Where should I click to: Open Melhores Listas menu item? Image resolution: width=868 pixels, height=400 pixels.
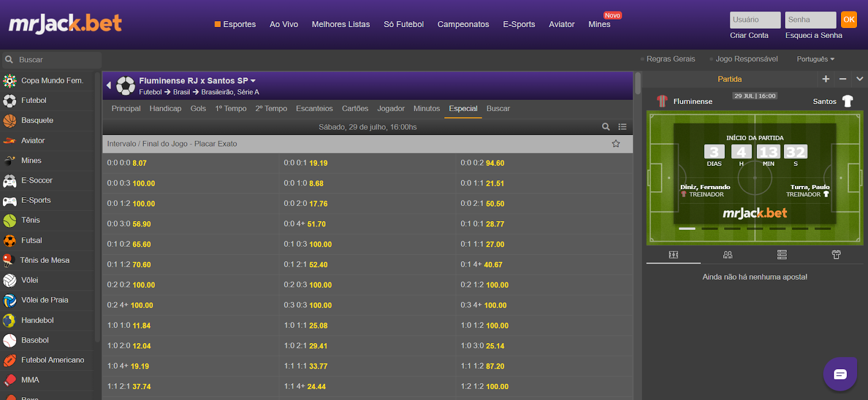click(341, 24)
